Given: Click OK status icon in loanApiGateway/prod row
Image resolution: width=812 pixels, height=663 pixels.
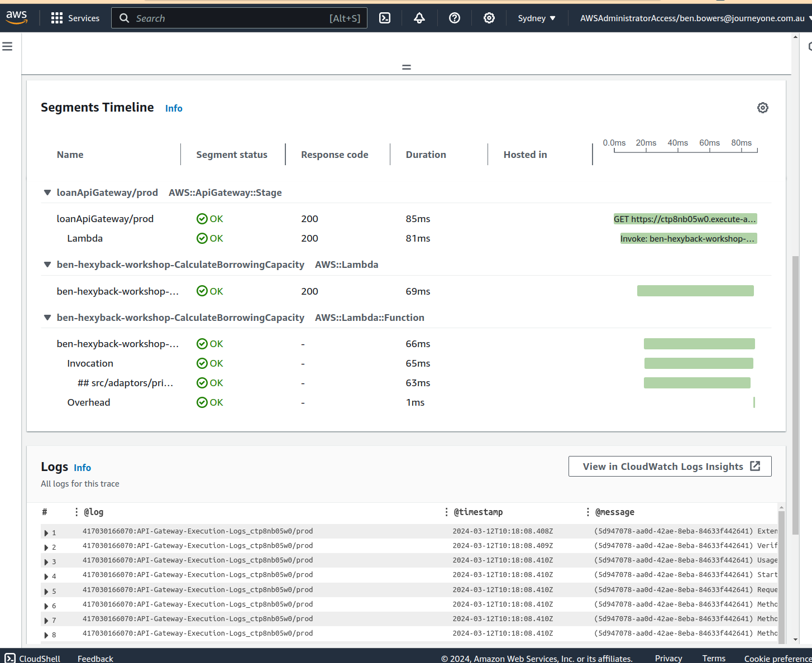Looking at the screenshot, I should coord(202,219).
